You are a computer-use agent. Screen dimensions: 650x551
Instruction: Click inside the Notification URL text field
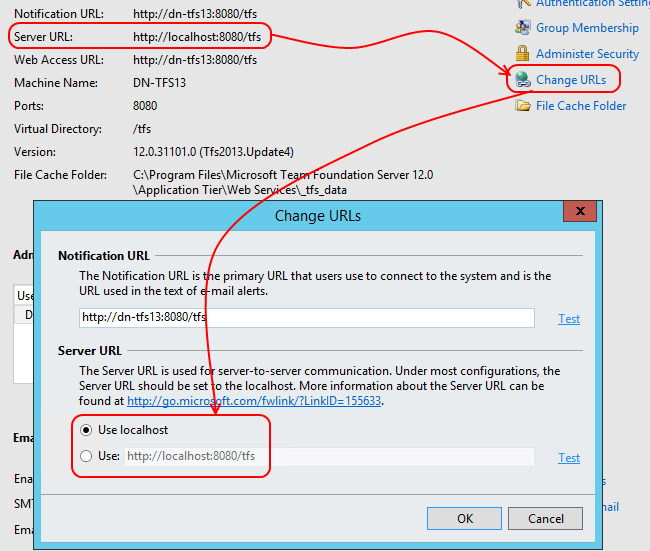[307, 318]
